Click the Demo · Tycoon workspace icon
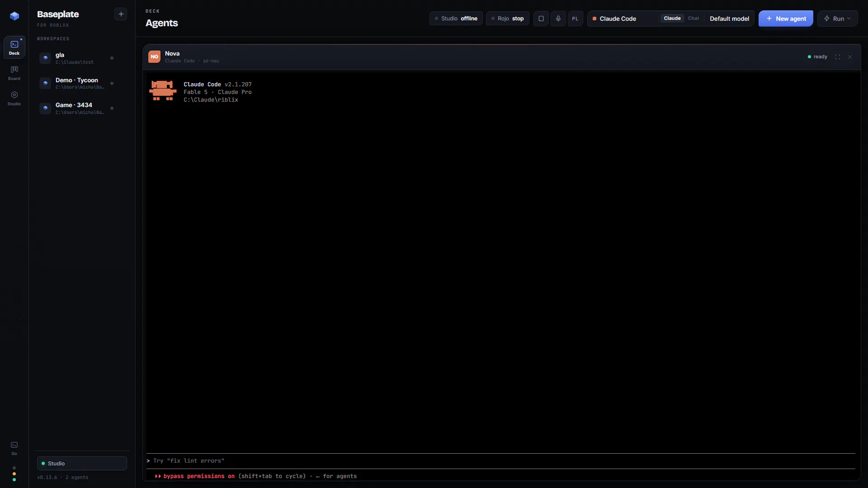Viewport: 868px width, 488px height. point(45,84)
